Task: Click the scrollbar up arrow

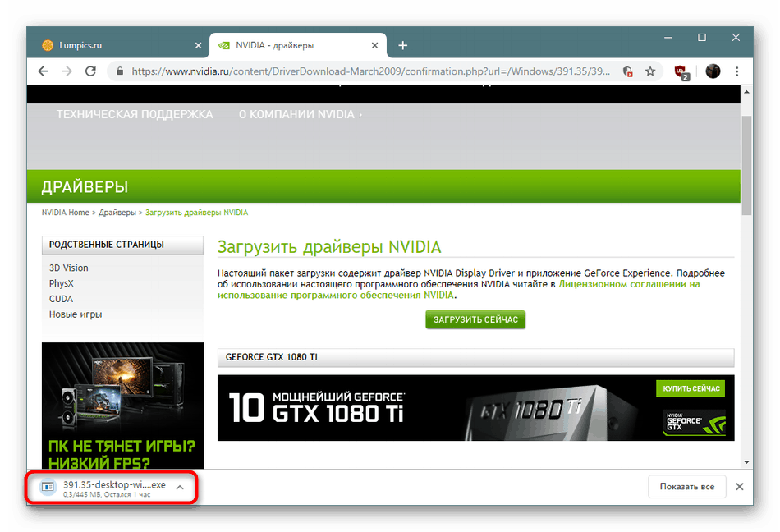Action: click(746, 92)
